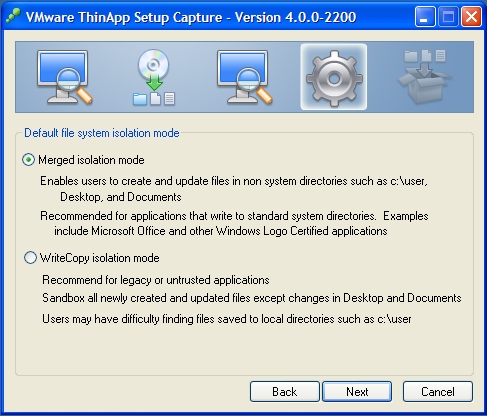
Task: Click the window title bar text
Action: [x=191, y=17]
